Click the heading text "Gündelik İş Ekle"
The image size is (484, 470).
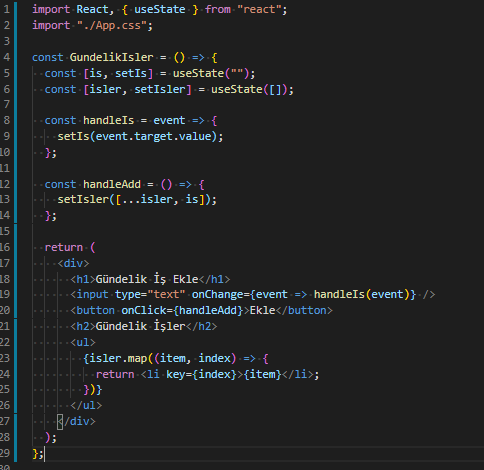147,279
